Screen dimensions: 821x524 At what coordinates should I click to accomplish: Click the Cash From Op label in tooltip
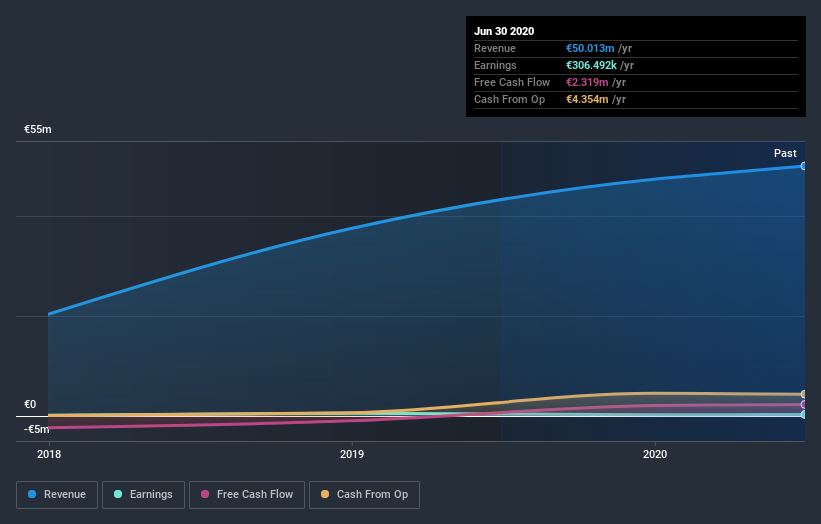point(509,99)
